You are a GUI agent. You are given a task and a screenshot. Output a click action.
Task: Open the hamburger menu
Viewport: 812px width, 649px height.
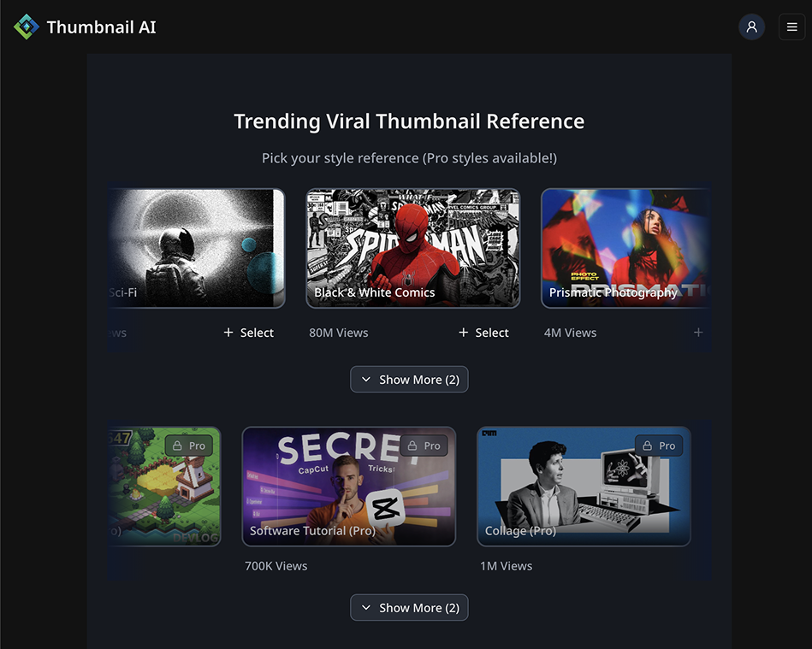[791, 27]
